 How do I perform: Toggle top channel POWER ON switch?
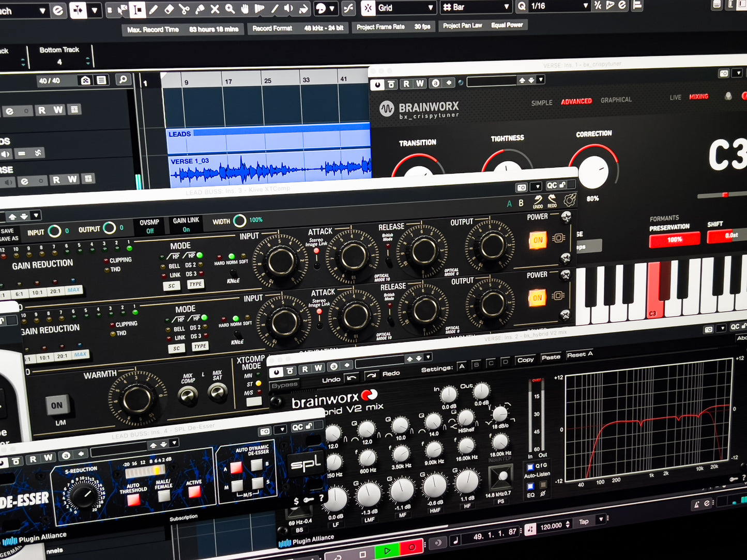(x=538, y=240)
